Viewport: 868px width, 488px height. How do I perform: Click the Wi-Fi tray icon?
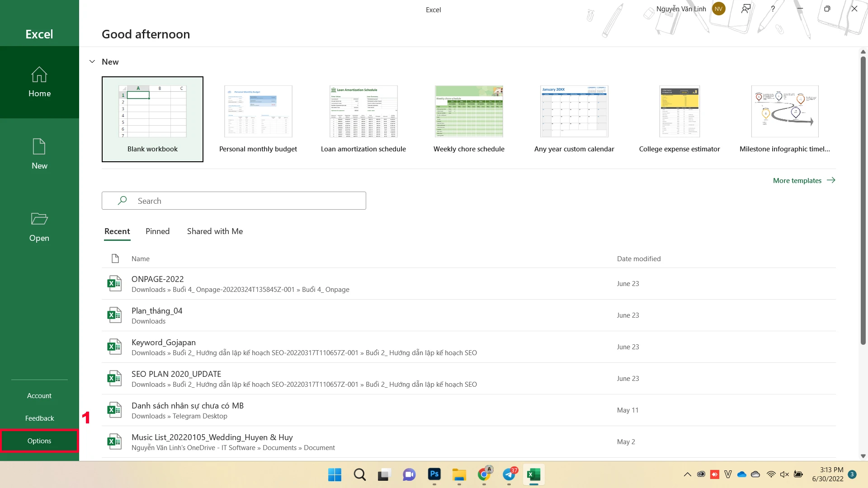coord(771,474)
